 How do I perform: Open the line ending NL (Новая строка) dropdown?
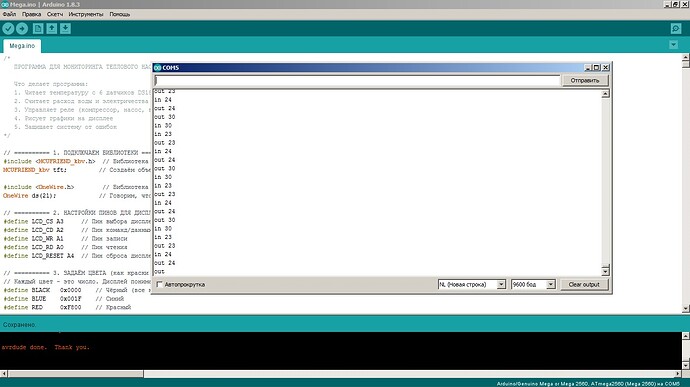(471, 284)
